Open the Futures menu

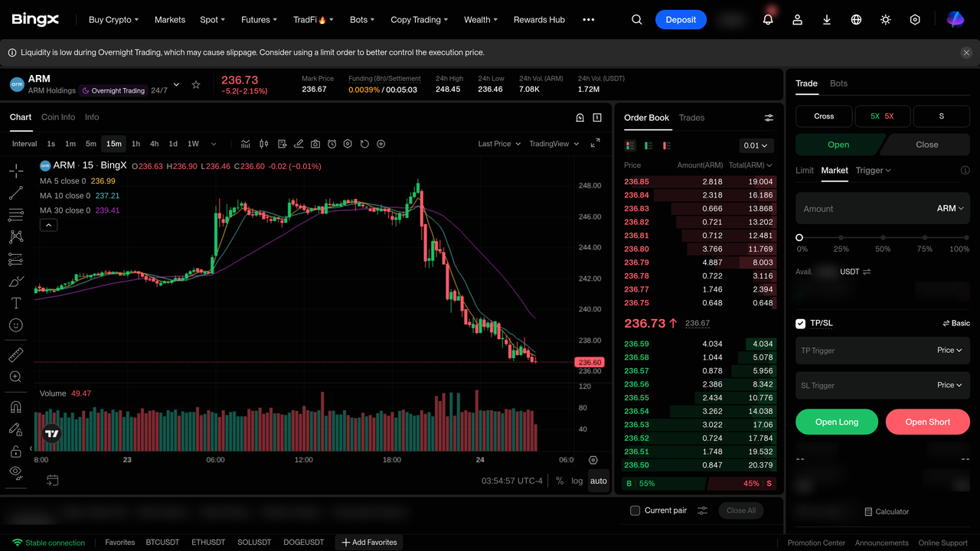coord(259,20)
